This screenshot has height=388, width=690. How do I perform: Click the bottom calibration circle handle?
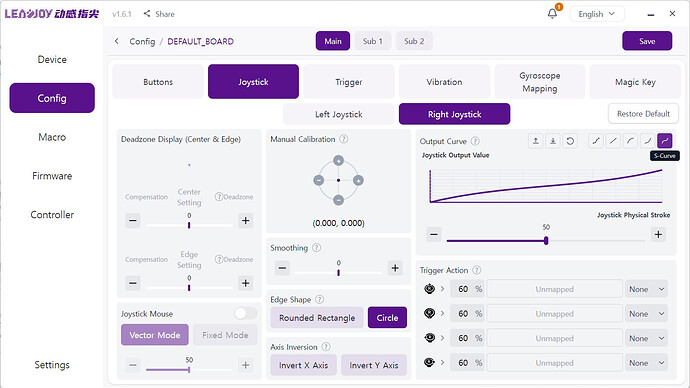(x=338, y=200)
